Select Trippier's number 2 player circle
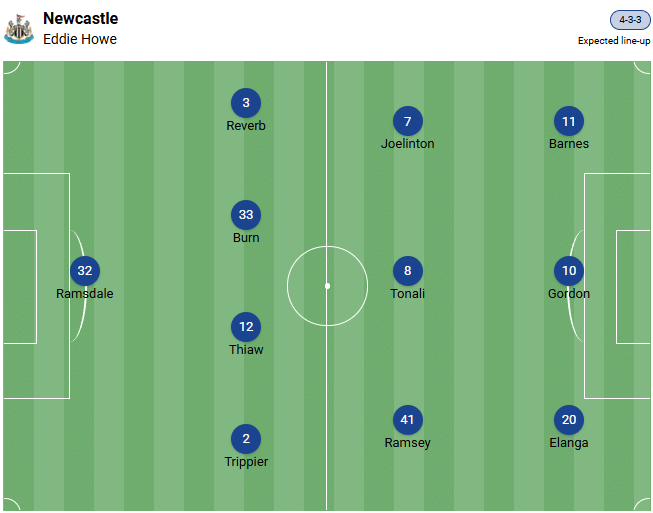Viewport: 653px width, 513px height. (x=246, y=439)
